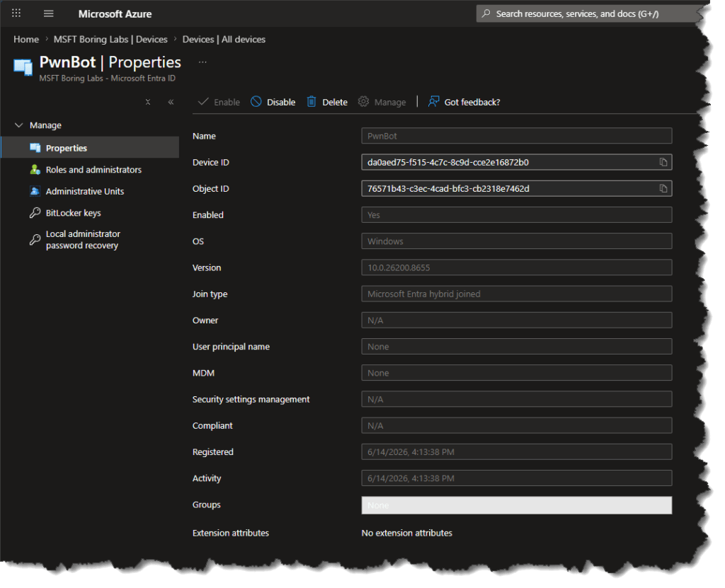725x588 pixels.
Task: Click the Object ID value field
Action: click(x=516, y=189)
